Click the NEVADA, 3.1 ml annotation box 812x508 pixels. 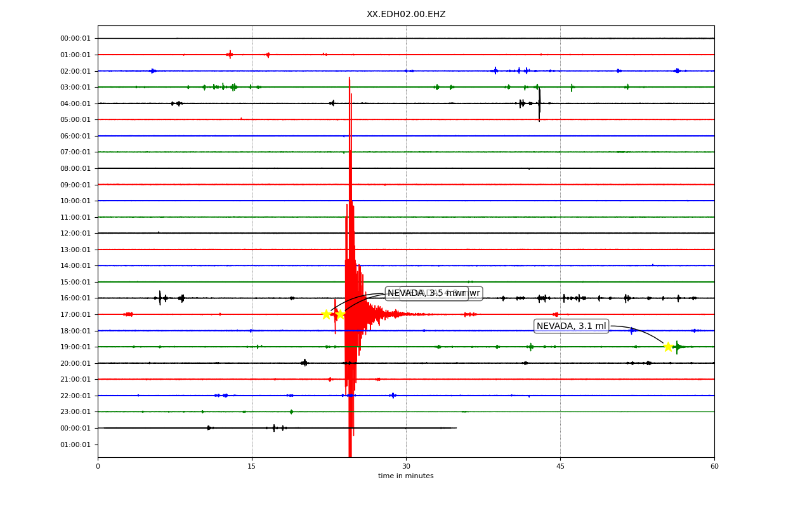tap(572, 326)
